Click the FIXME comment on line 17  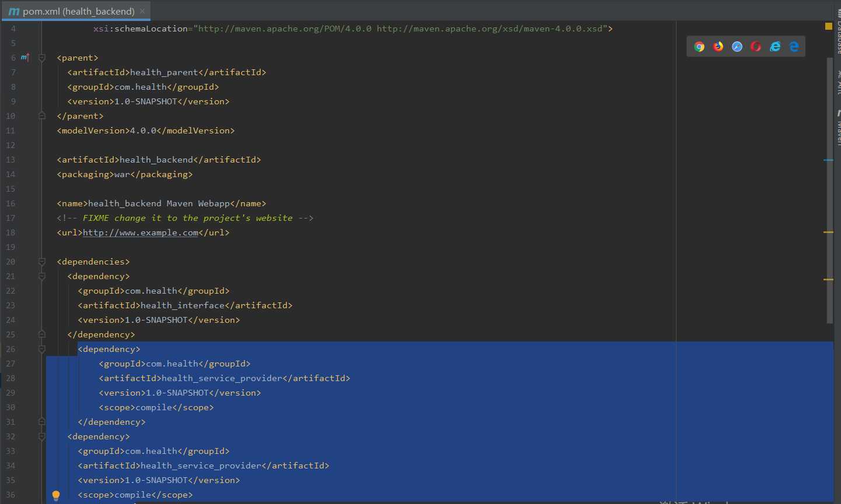coord(185,218)
